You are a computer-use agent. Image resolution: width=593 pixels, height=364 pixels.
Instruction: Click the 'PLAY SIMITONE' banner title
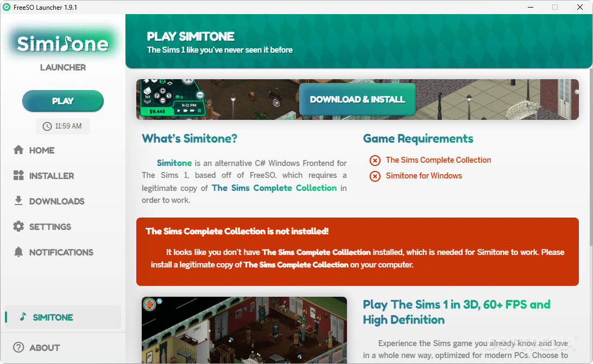(191, 36)
